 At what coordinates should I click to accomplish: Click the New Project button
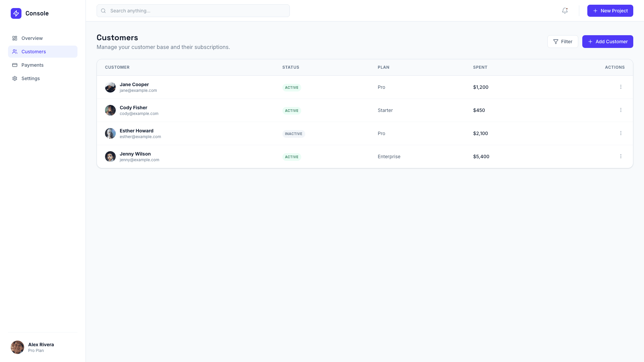610,11
